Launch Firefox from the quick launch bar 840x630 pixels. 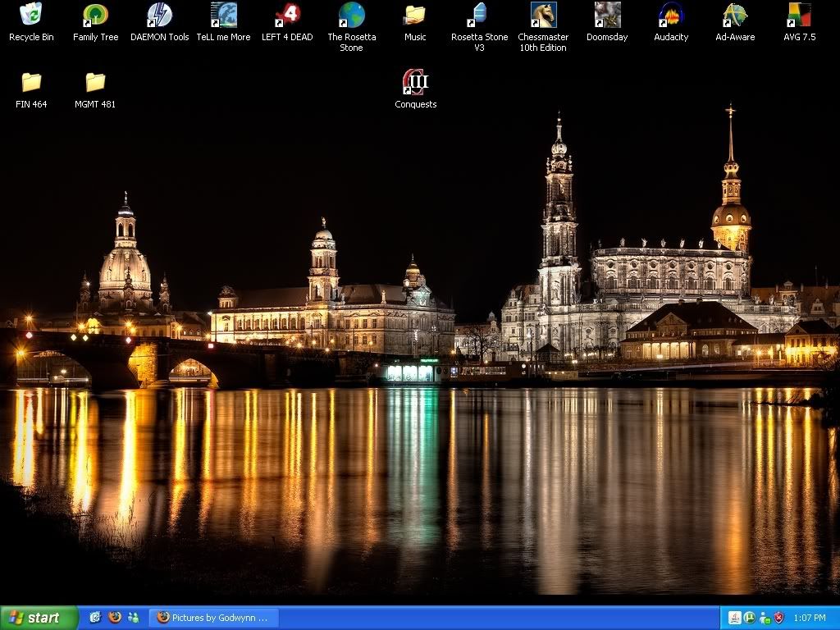pos(114,617)
